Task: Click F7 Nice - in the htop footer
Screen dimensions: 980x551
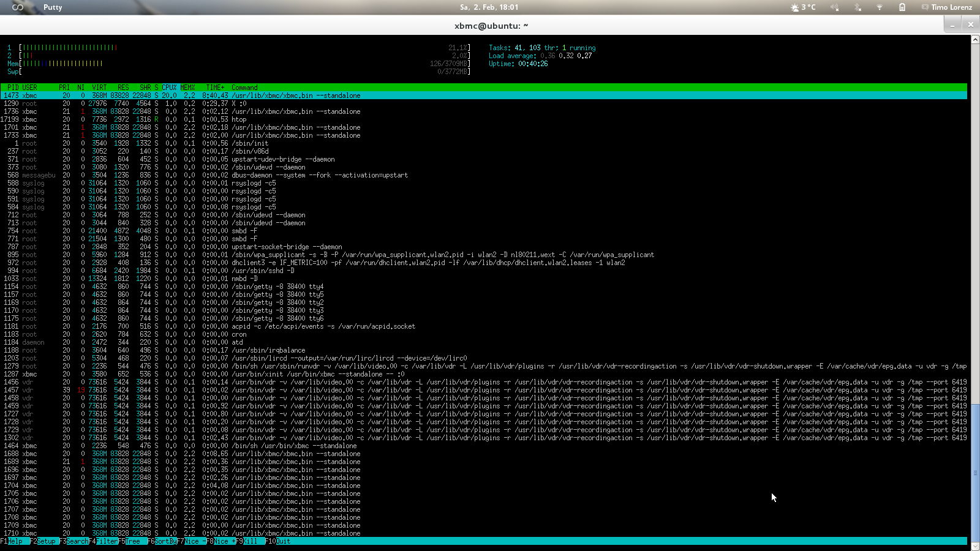Action: point(192,541)
